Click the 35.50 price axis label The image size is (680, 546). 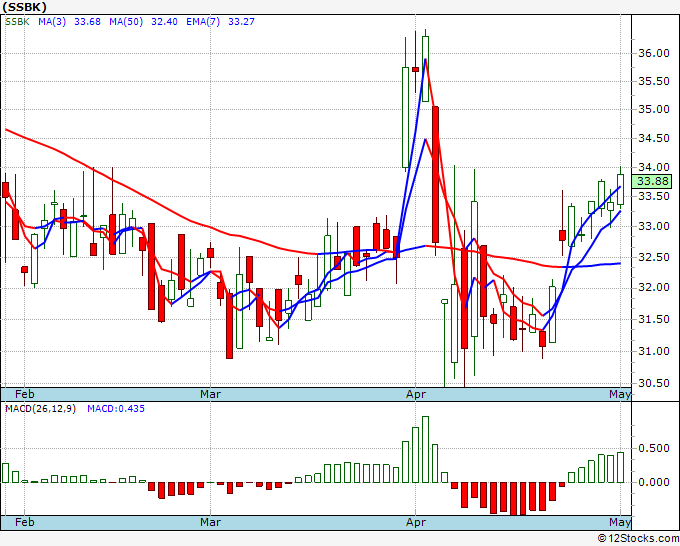(654, 82)
